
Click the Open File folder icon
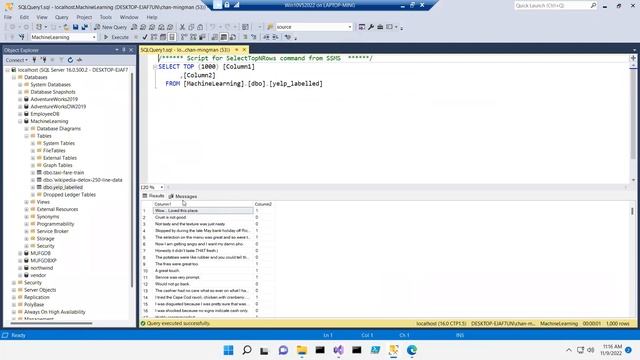pyautogui.click(x=66, y=27)
